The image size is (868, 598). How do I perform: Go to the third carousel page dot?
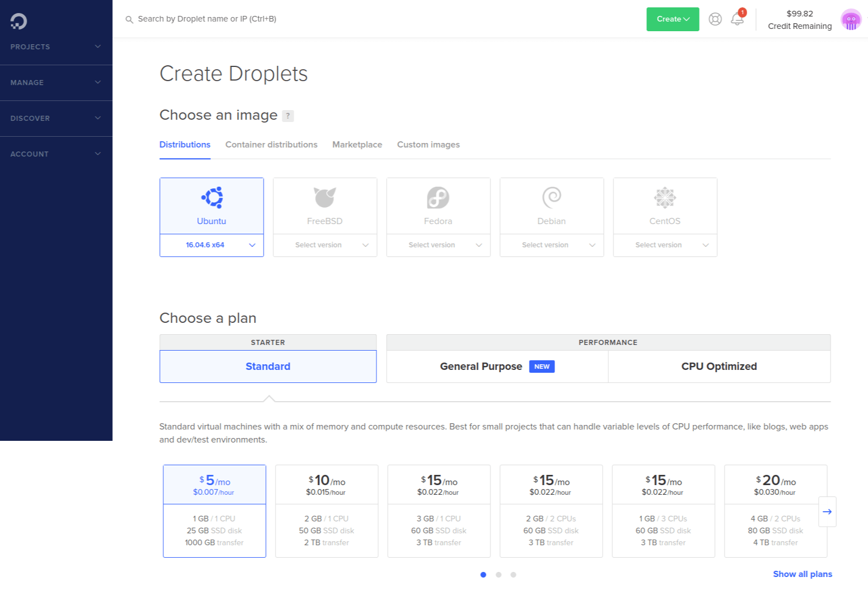coord(513,575)
